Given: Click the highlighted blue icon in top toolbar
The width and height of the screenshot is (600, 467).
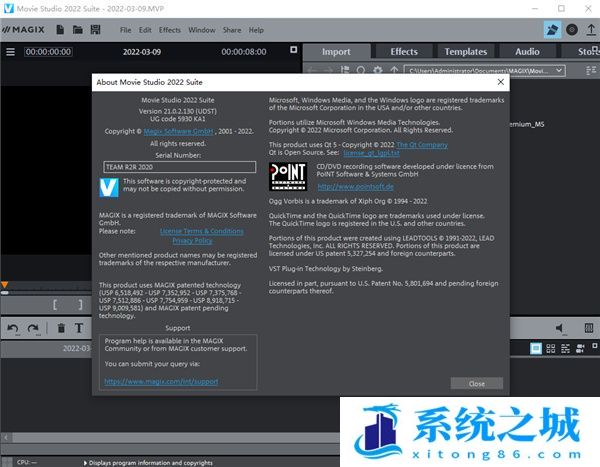Looking at the screenshot, I should [x=552, y=29].
